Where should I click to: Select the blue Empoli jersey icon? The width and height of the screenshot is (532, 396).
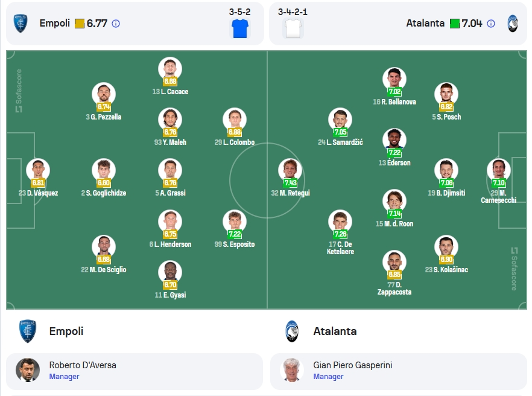pyautogui.click(x=240, y=28)
